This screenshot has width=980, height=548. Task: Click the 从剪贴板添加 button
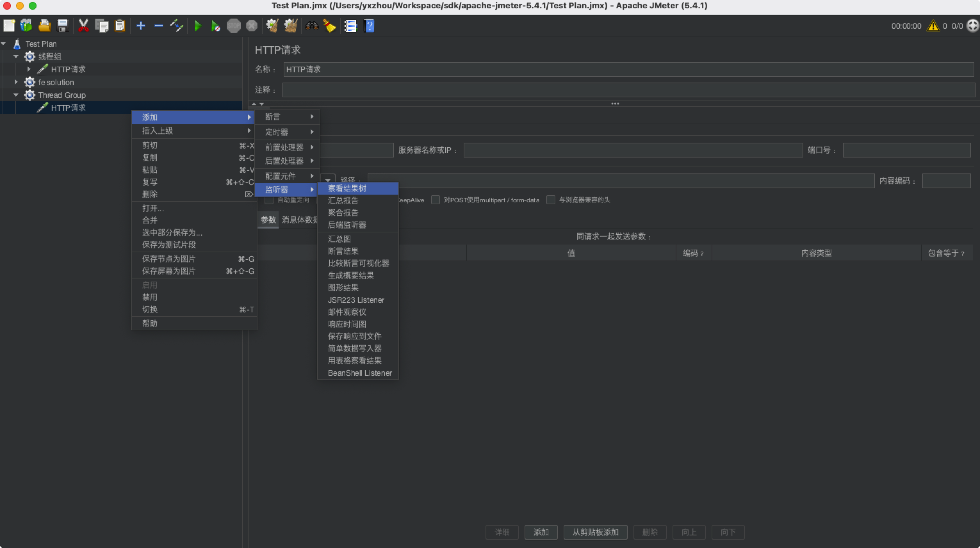[595, 532]
